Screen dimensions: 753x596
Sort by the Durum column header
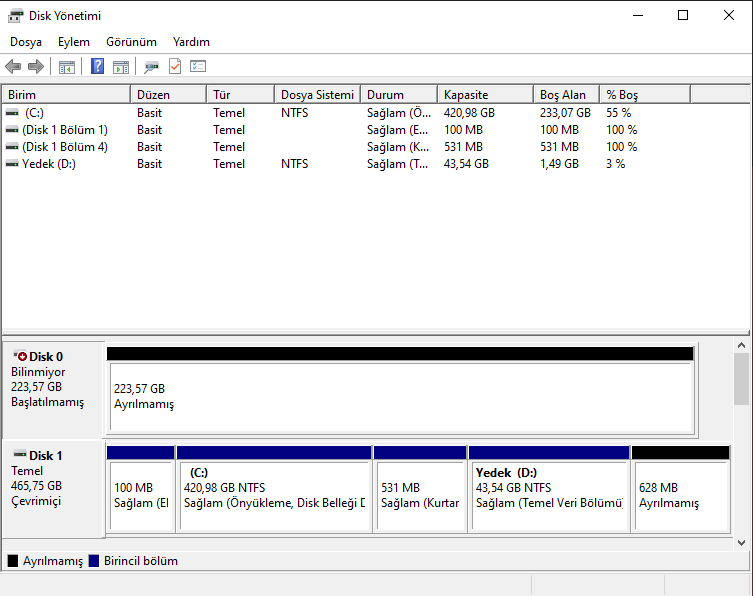pyautogui.click(x=399, y=95)
